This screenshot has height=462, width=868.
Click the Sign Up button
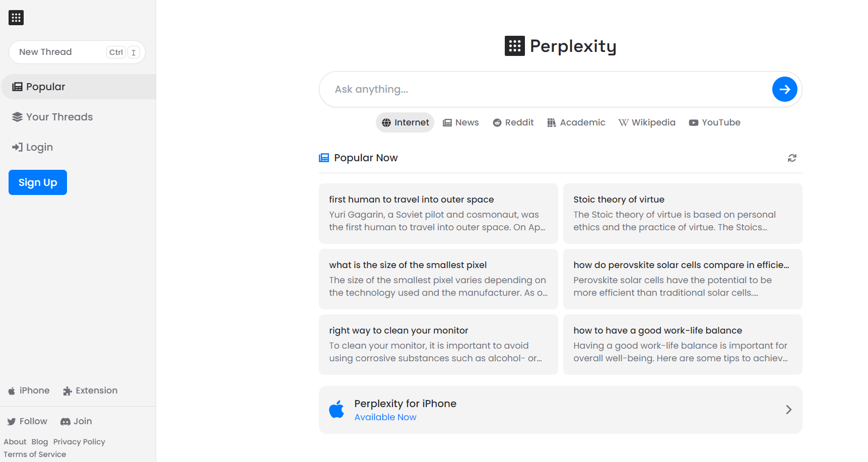[37, 182]
